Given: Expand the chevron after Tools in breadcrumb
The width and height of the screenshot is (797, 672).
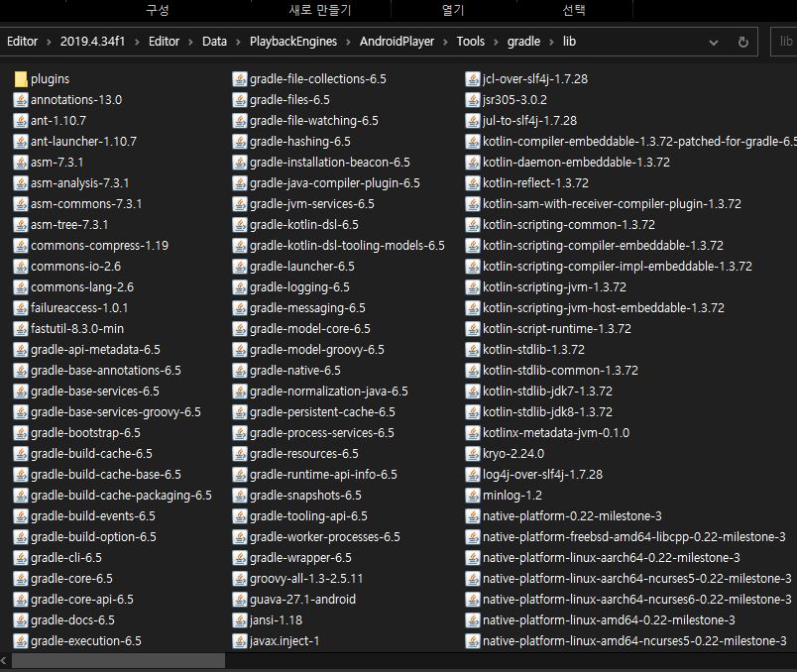Looking at the screenshot, I should point(496,43).
